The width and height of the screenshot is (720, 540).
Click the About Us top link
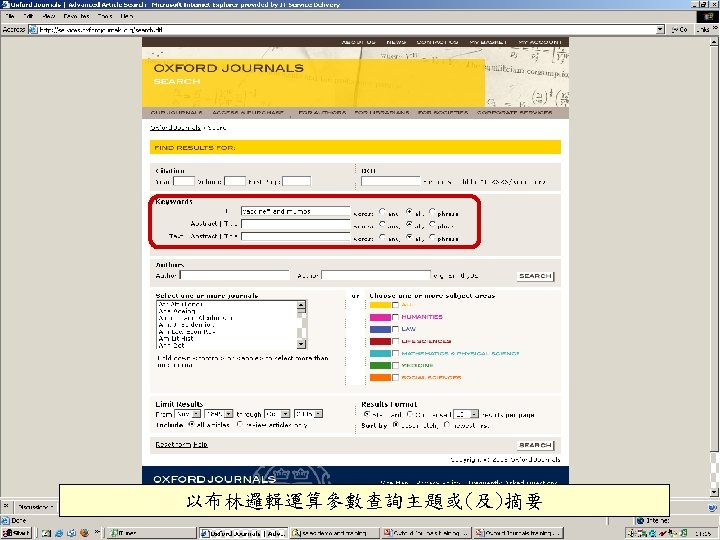358,42
